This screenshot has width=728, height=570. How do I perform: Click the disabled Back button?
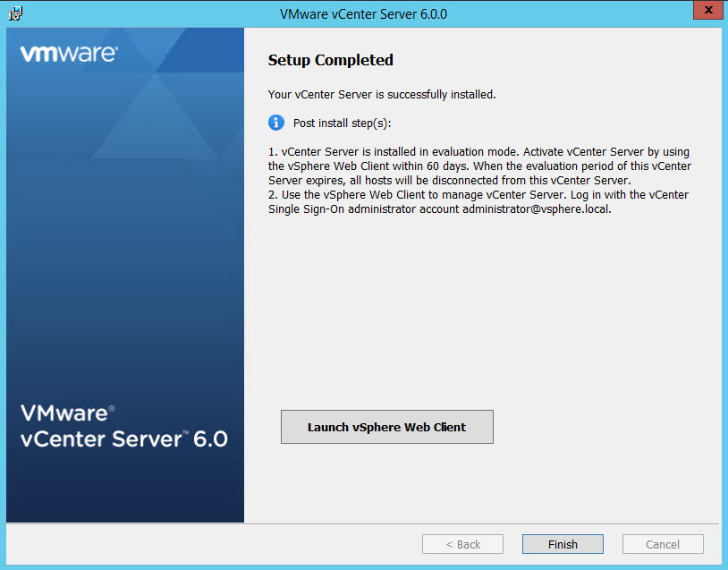tap(462, 544)
